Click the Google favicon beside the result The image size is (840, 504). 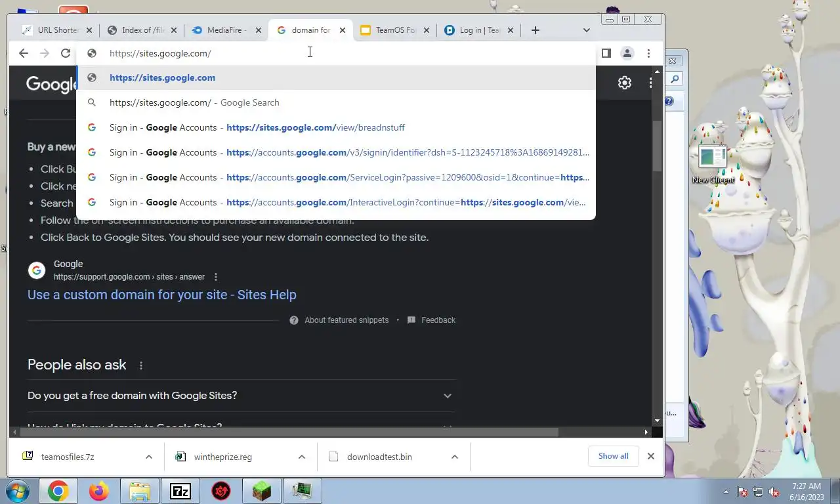coord(37,270)
